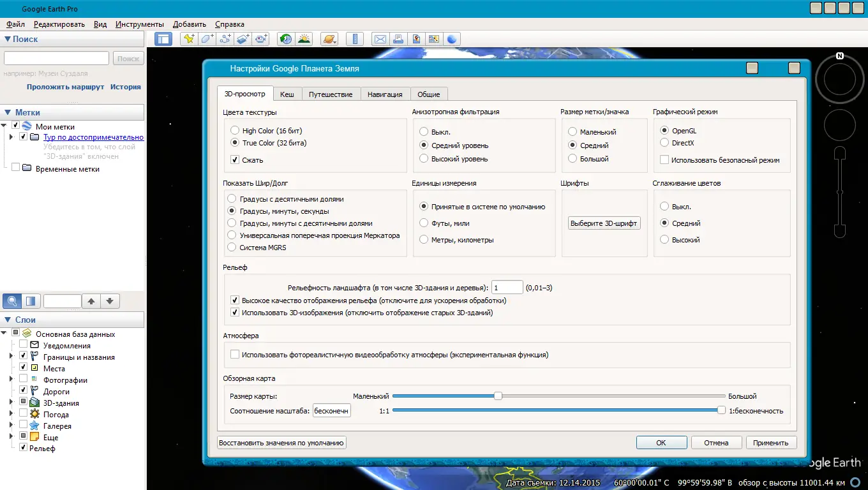Screen dimensions: 868x490
Task: Click the move down arrow button
Action: [x=110, y=301]
